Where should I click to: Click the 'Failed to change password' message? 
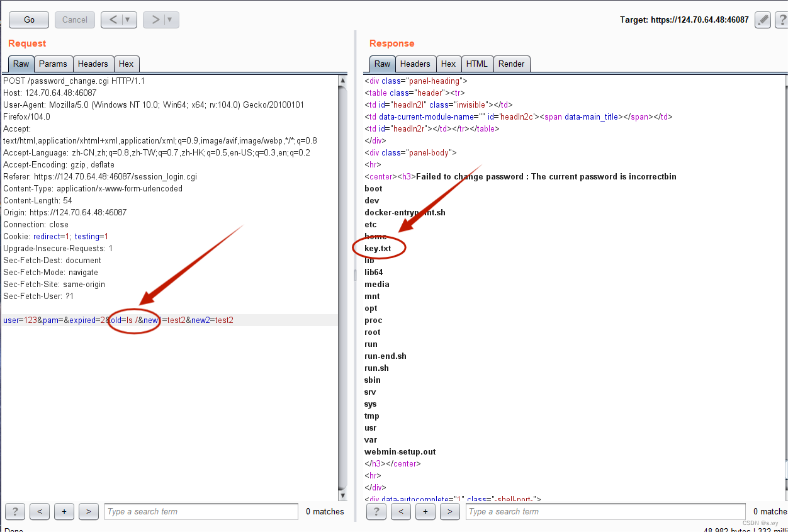pos(546,176)
